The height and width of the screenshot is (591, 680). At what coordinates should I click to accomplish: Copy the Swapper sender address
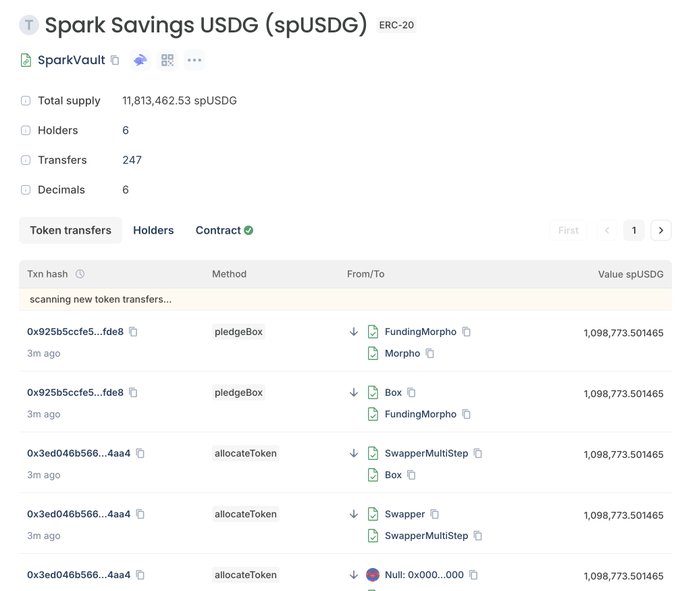(435, 514)
